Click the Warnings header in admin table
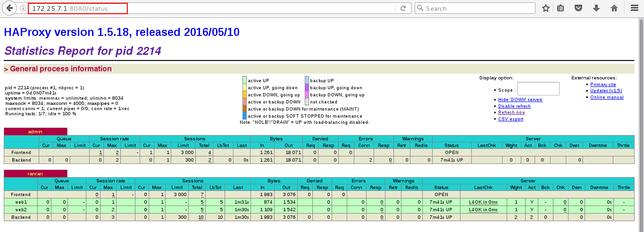The width and height of the screenshot is (644, 232). click(x=413, y=139)
